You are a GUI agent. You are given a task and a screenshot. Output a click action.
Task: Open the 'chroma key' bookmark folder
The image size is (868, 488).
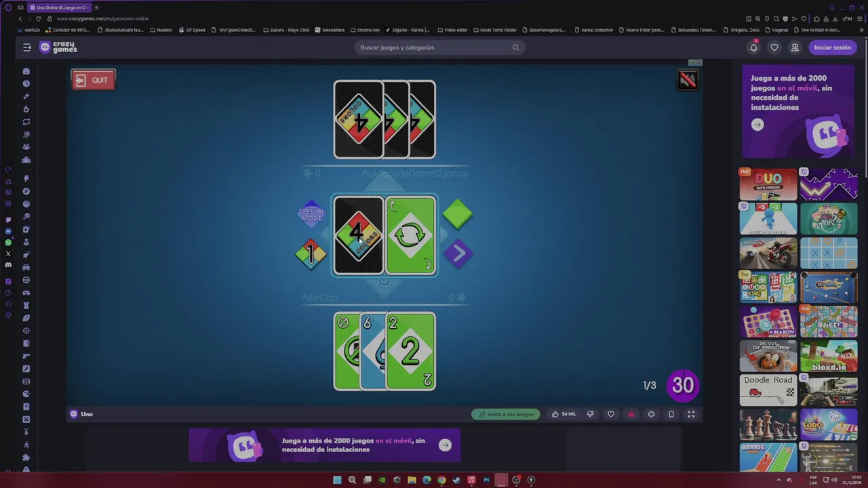point(365,30)
